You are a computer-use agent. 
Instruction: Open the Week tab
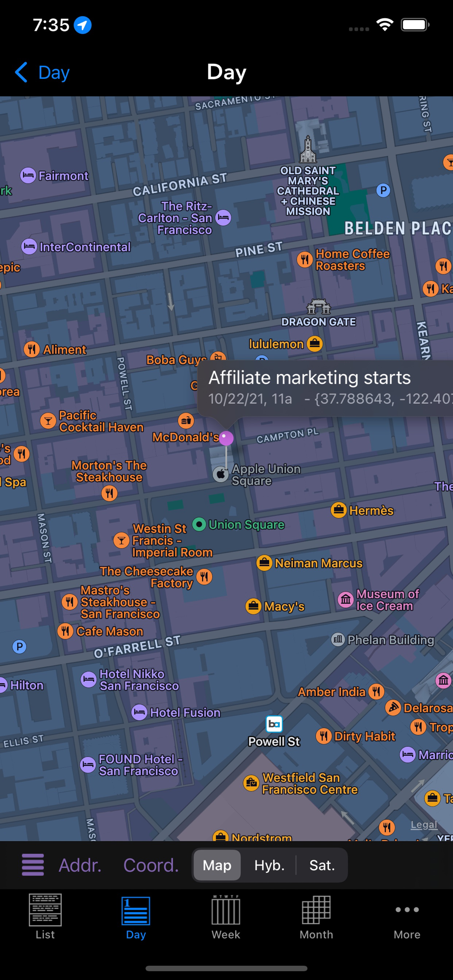click(226, 917)
